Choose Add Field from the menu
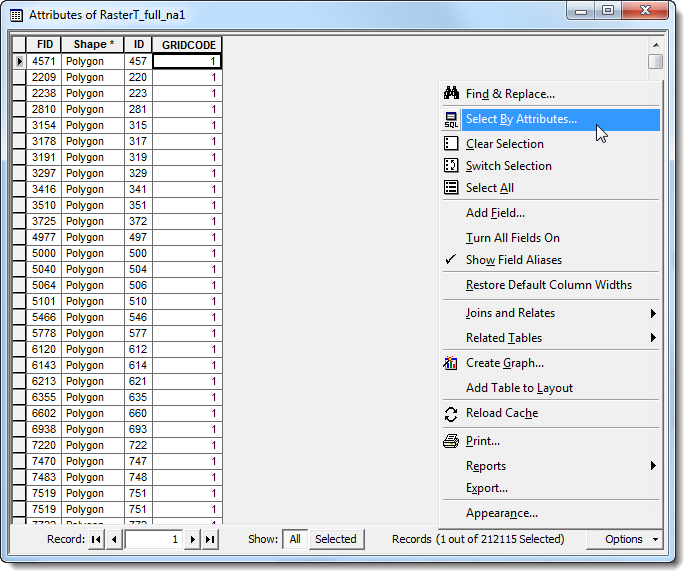Viewport: 691px width, 578px height. tap(495, 213)
